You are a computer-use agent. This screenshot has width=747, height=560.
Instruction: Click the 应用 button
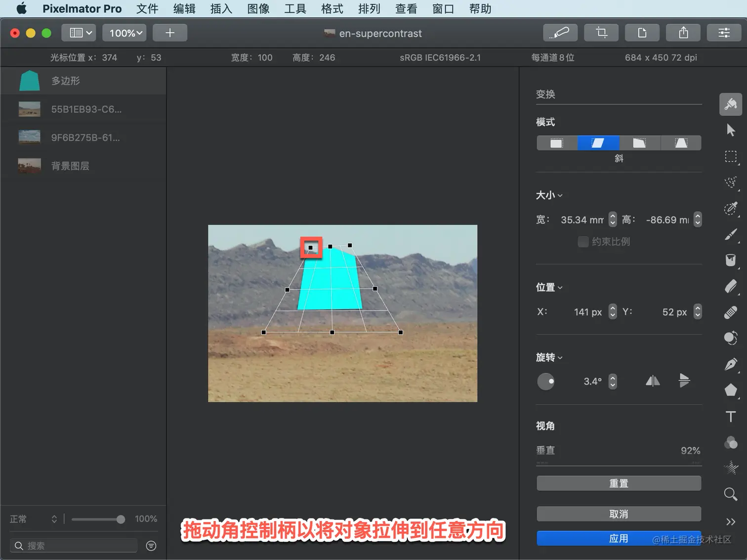pos(619,538)
